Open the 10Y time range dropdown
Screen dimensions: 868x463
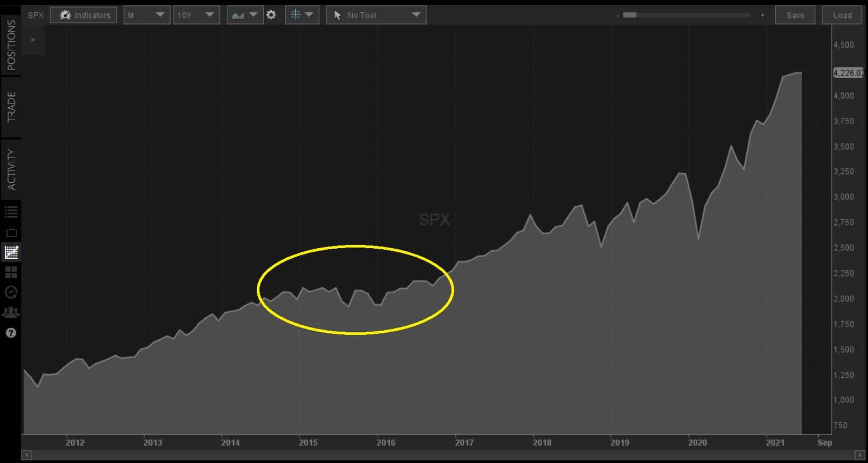196,15
